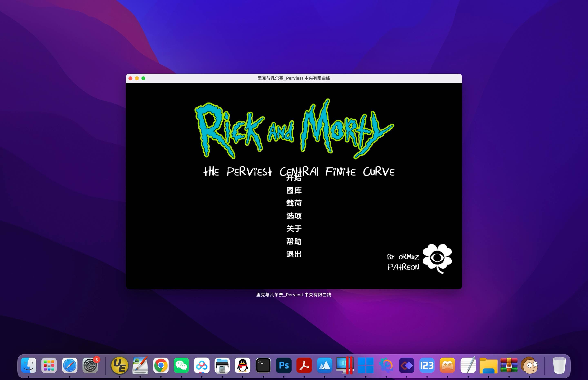588x380 pixels.
Task: Start the game with 开始
Action: pyautogui.click(x=294, y=178)
